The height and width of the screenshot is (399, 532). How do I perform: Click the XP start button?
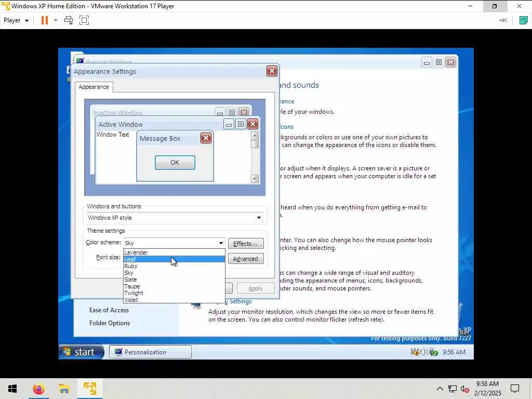pyautogui.click(x=82, y=352)
